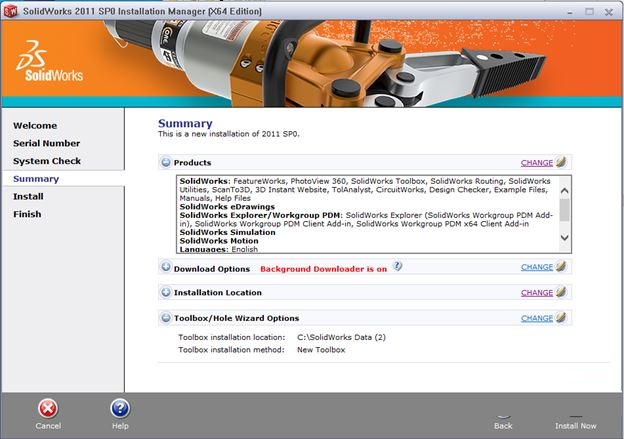
Task: Expand the Download Options section
Action: click(x=166, y=267)
